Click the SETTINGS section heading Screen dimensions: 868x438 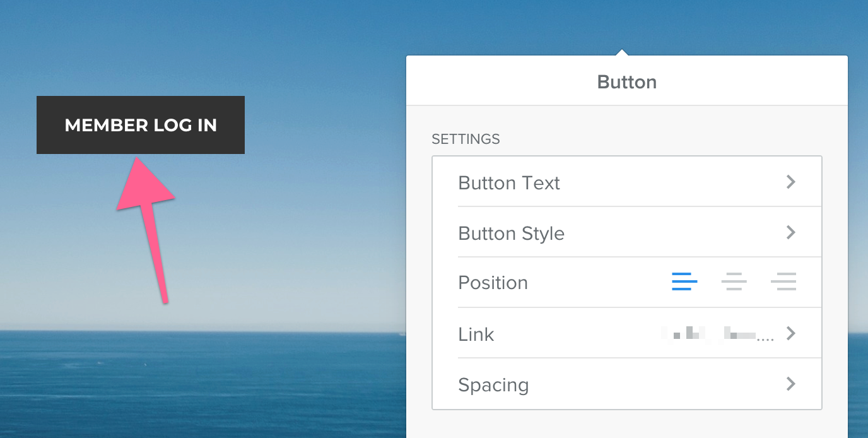(466, 139)
